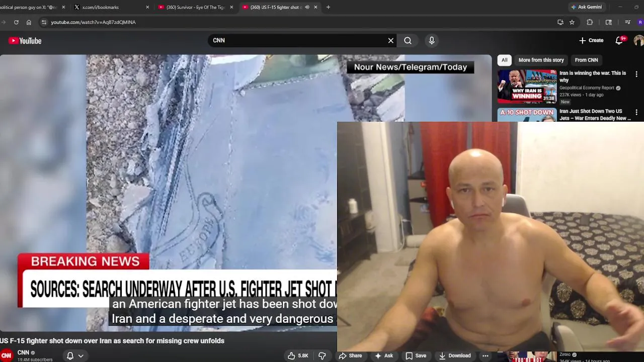The image size is (644, 362).
Task: Start voice search with microphone icon
Action: (431, 41)
